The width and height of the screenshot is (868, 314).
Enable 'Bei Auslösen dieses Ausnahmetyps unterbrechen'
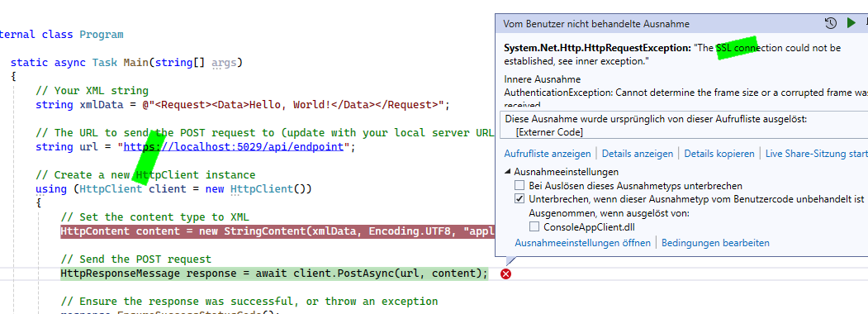(x=519, y=186)
